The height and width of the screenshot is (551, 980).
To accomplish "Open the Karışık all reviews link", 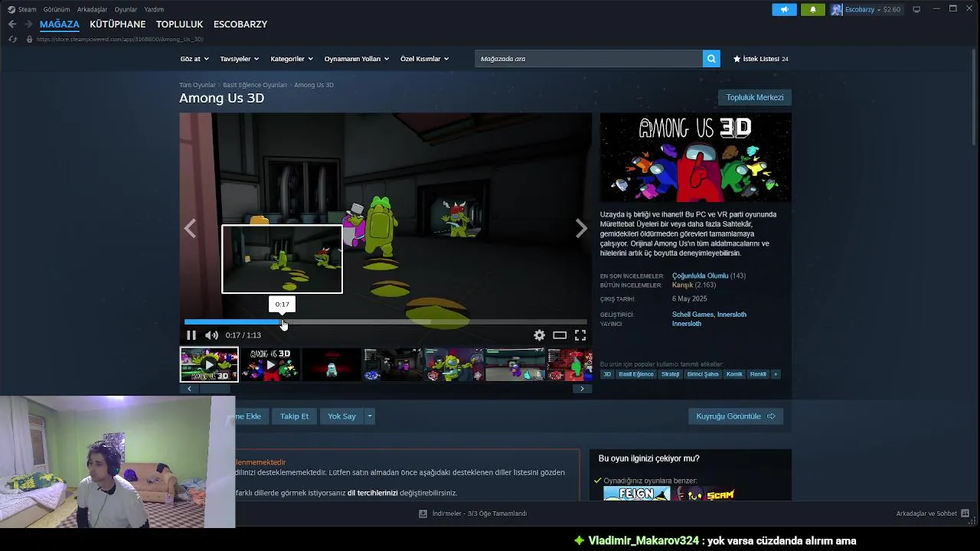I will (682, 285).
